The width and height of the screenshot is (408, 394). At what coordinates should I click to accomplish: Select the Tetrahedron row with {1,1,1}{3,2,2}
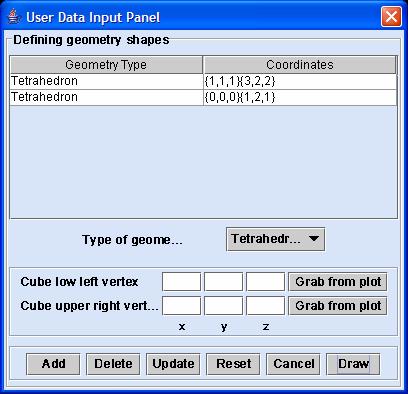click(204, 81)
